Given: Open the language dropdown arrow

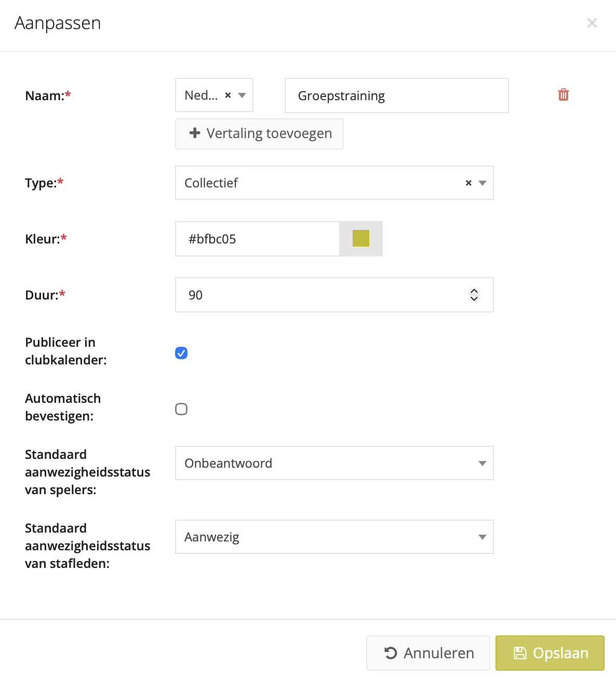Looking at the screenshot, I should click(242, 96).
